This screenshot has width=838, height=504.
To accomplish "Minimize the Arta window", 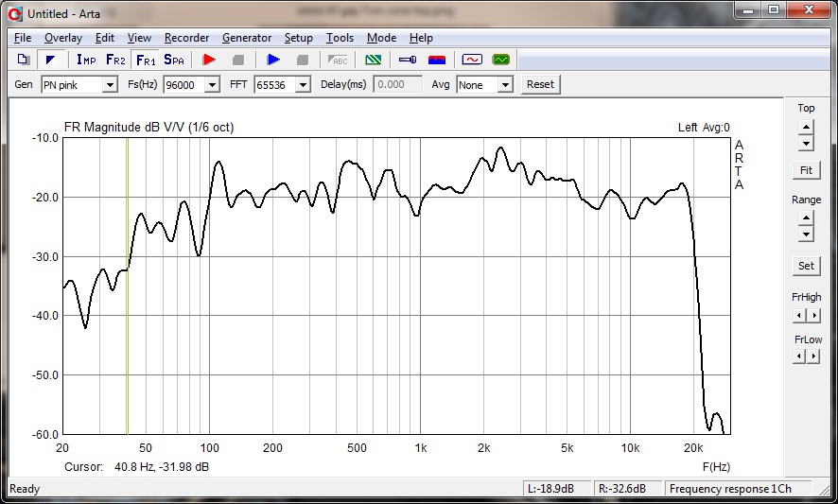I will (x=748, y=10).
